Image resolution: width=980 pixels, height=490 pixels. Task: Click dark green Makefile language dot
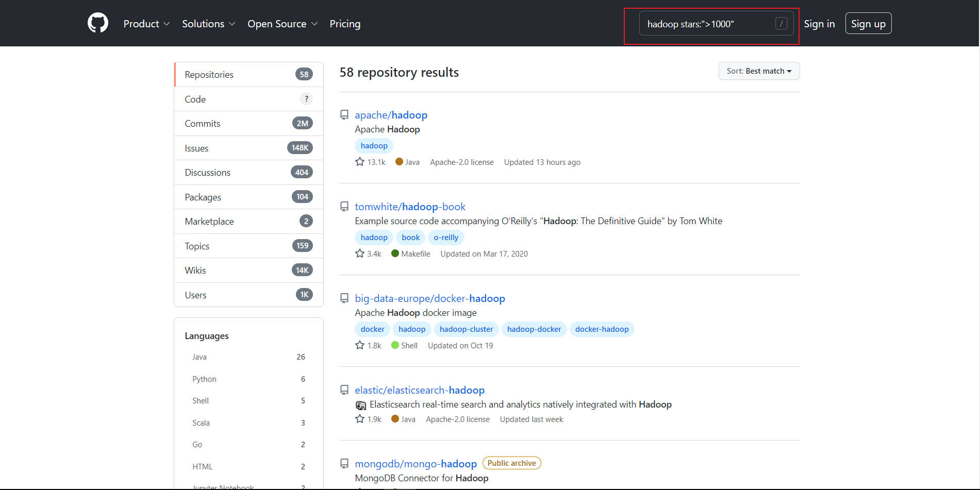[395, 254]
